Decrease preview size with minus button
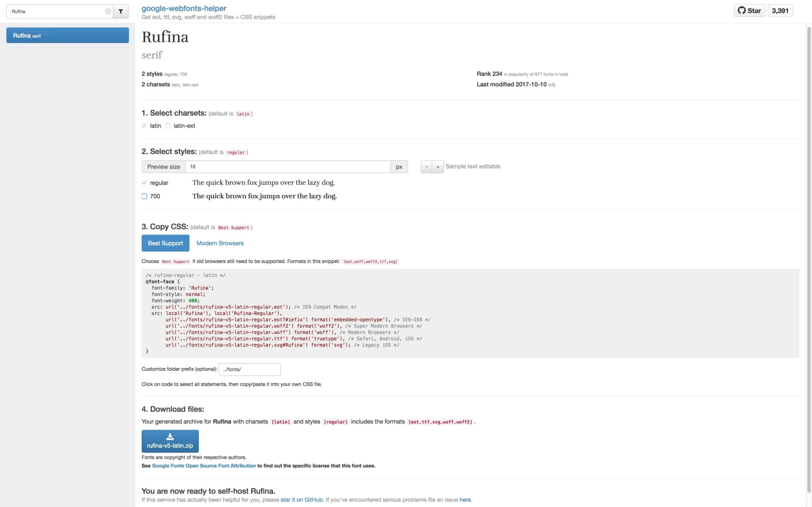 coord(426,166)
